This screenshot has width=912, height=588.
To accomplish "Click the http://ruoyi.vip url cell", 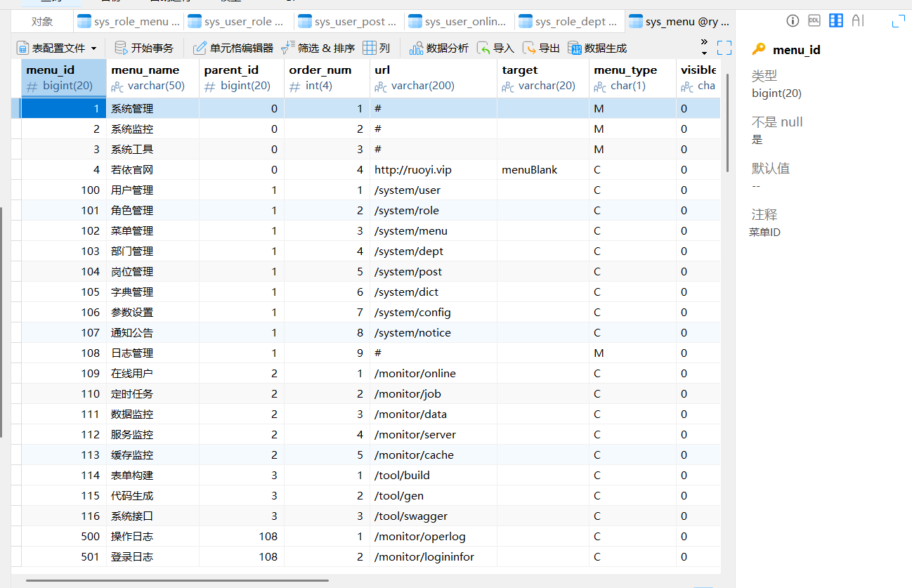I will (434, 169).
